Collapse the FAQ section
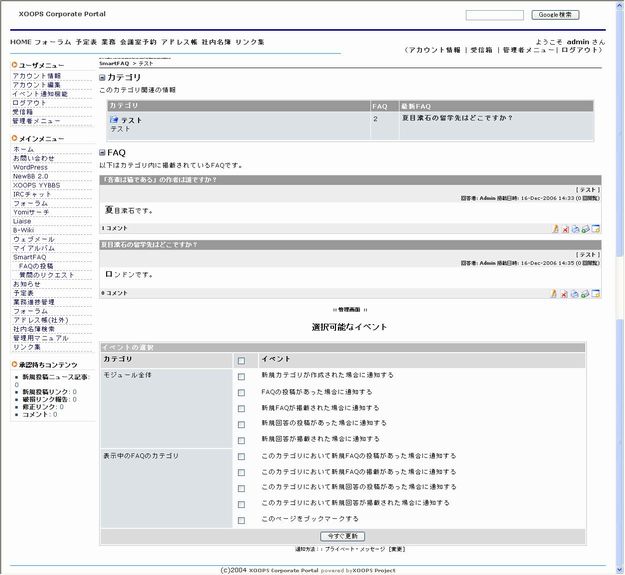This screenshot has width=625, height=575. (x=102, y=153)
